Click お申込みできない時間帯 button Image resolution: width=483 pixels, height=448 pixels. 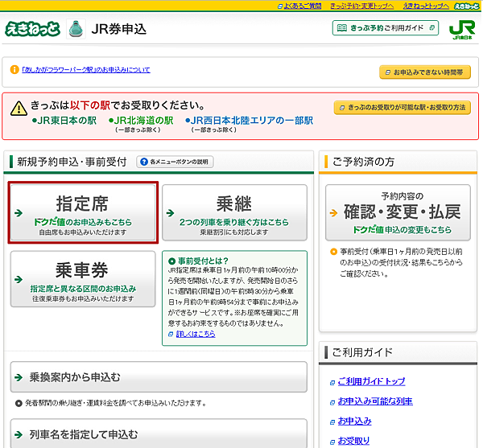[425, 72]
